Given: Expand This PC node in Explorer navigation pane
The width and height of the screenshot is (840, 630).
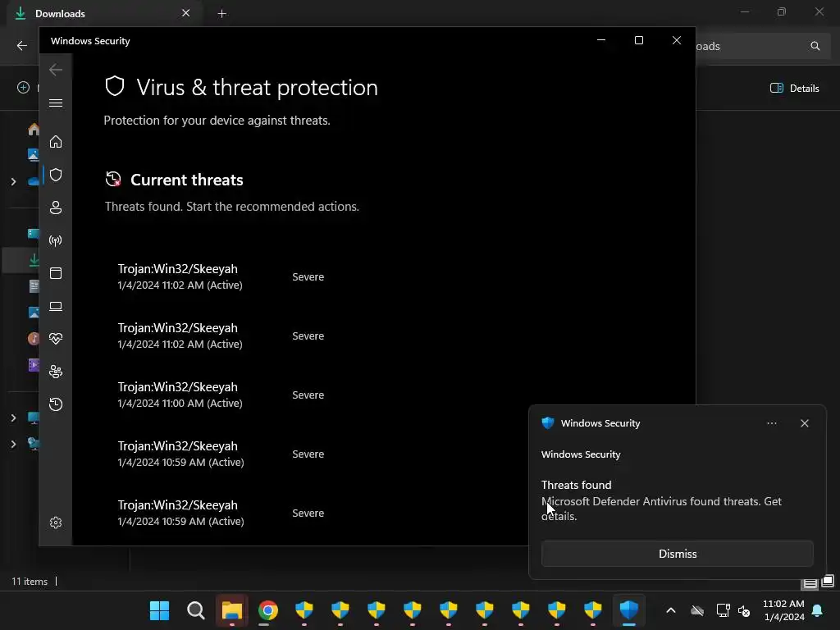Looking at the screenshot, I should (13, 418).
